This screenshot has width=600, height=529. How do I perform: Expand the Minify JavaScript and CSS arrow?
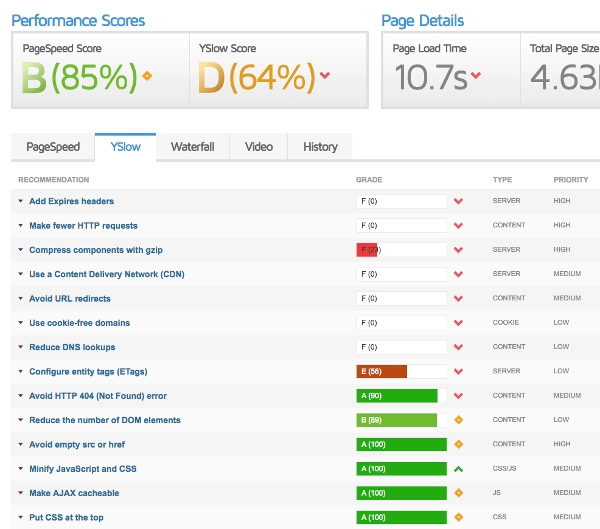click(21, 469)
